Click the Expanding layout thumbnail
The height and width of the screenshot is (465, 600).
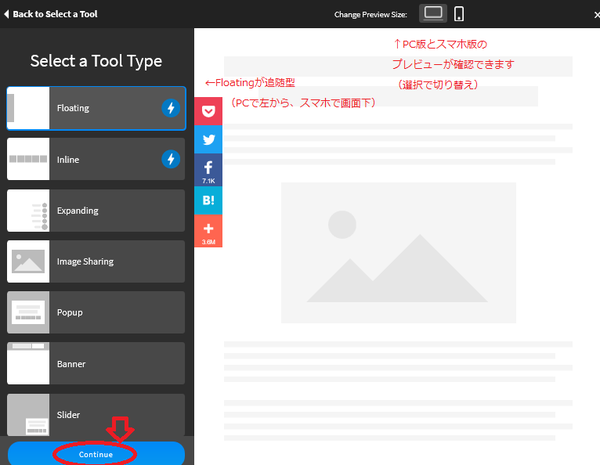pyautogui.click(x=28, y=210)
